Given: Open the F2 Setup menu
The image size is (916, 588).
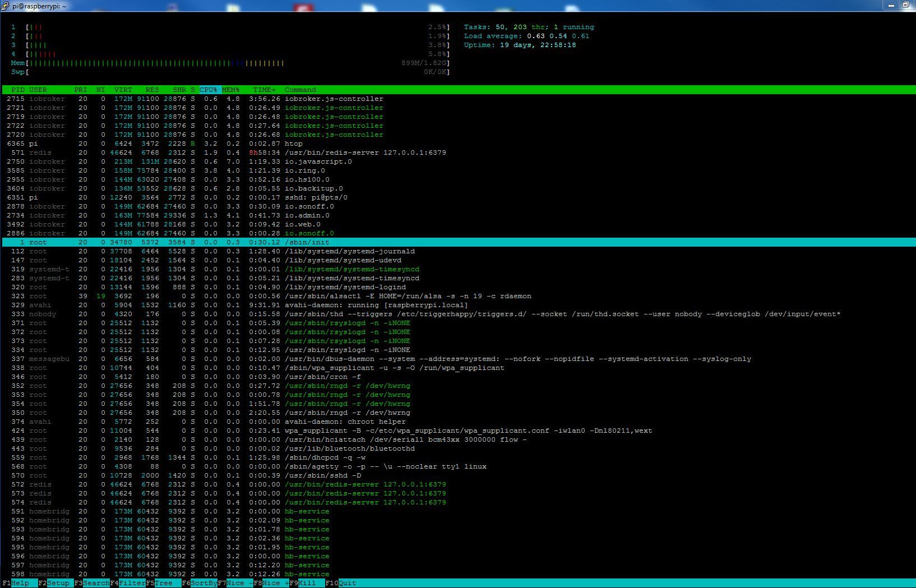Looking at the screenshot, I should click(x=58, y=583).
